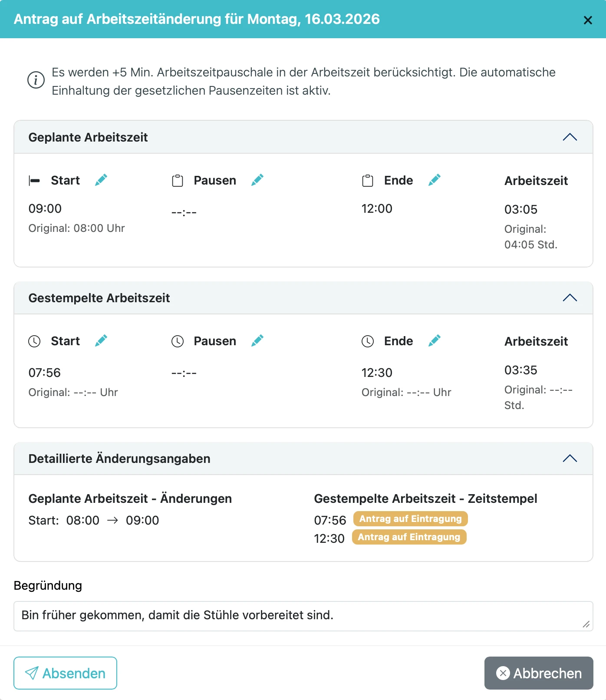The image size is (606, 700).
Task: Click the info icon beside the notice
Action: [x=36, y=80]
